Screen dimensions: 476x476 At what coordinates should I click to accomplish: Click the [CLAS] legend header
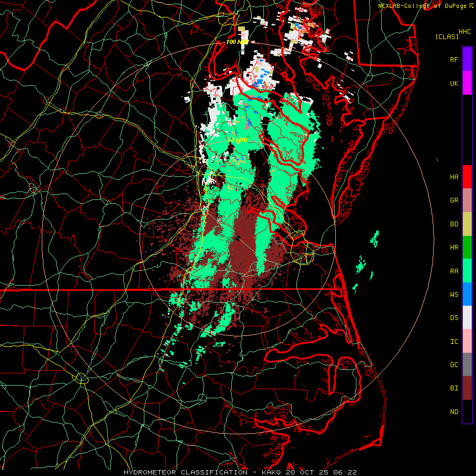(447, 36)
